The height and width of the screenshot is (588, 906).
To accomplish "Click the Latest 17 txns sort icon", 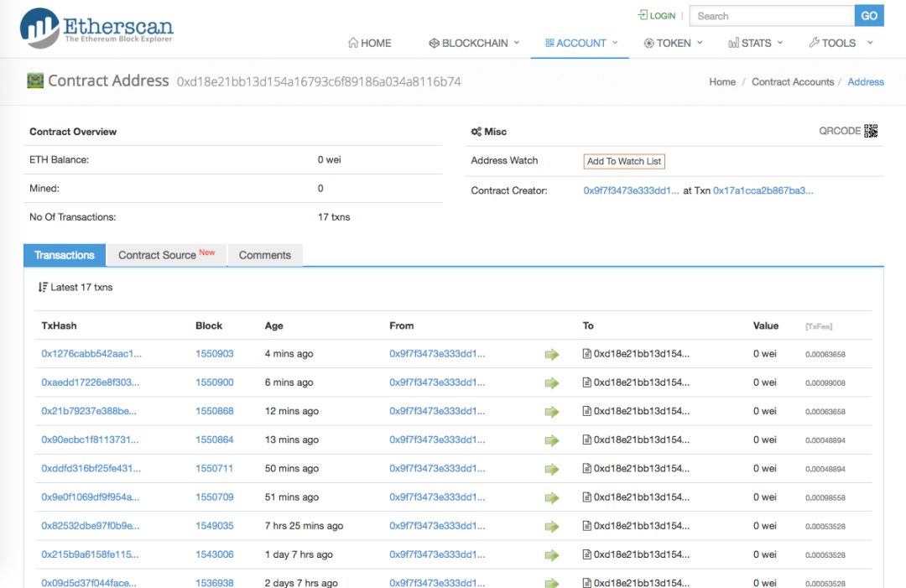I will (x=43, y=287).
